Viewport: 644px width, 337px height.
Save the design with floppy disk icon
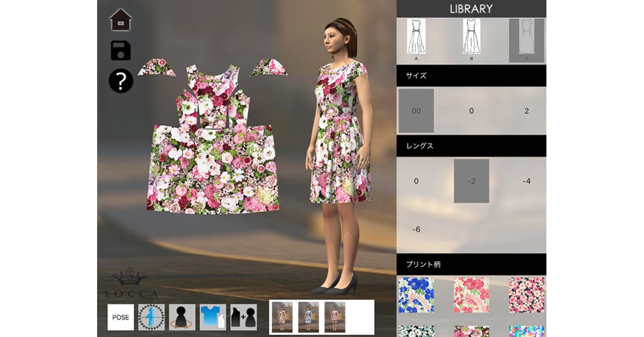[x=121, y=51]
